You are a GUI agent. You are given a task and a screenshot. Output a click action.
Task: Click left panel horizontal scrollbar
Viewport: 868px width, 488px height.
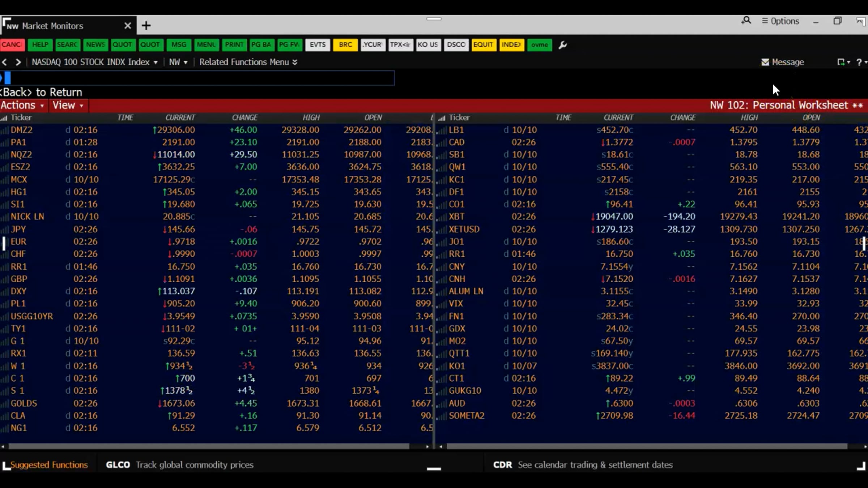click(x=209, y=446)
